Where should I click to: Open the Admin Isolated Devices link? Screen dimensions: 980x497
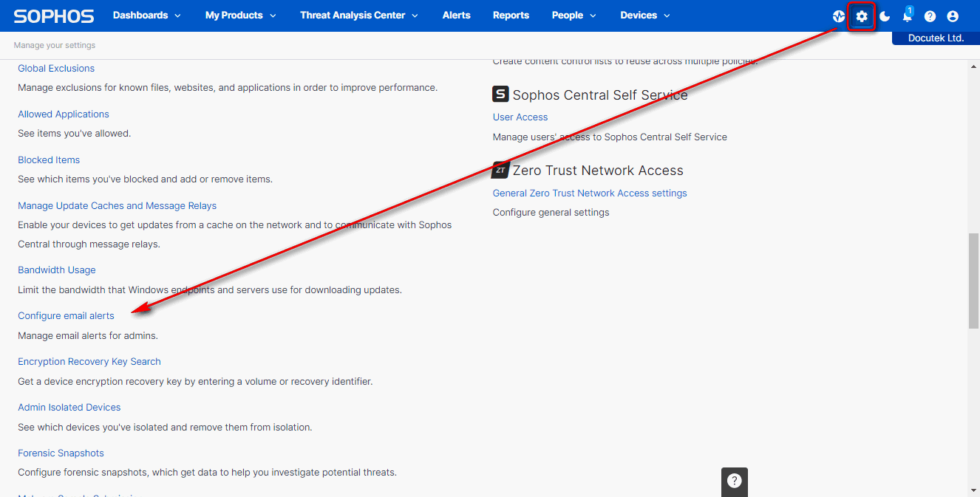coord(69,407)
